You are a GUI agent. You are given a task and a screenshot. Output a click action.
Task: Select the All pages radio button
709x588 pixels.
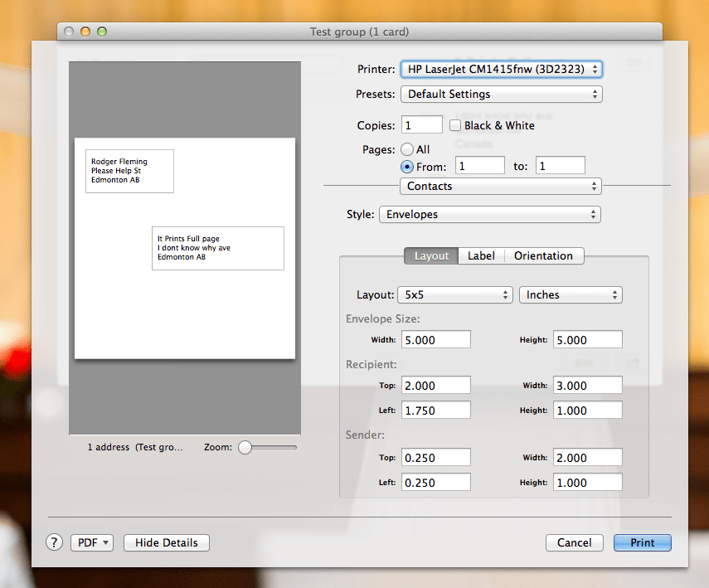(407, 149)
